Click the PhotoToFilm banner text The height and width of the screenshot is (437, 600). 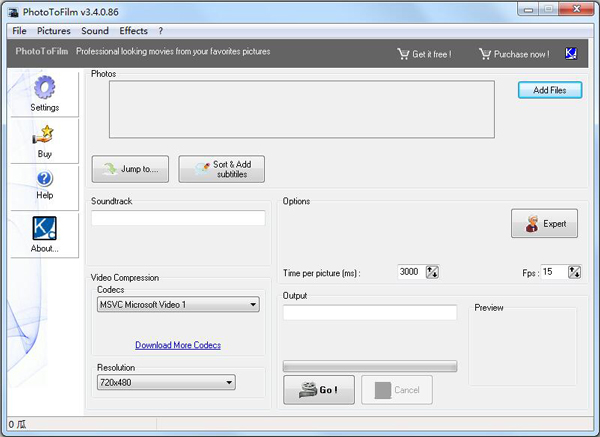[42, 51]
